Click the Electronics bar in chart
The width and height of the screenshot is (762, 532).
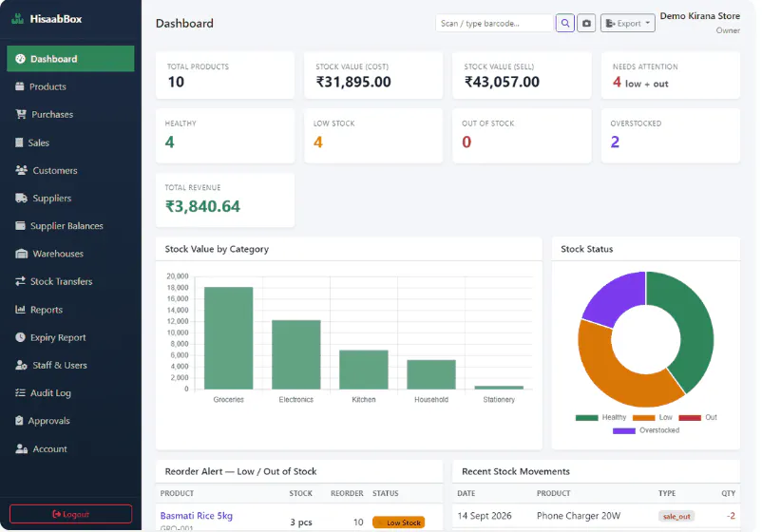click(295, 354)
